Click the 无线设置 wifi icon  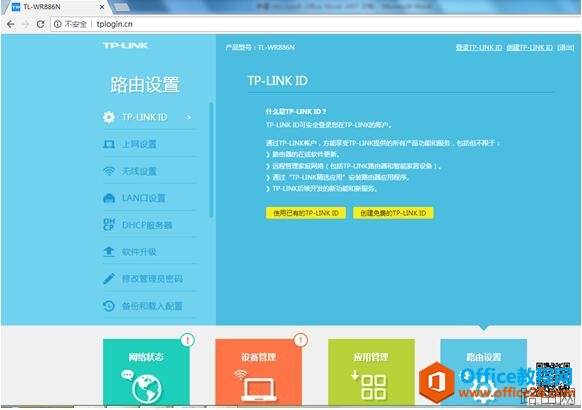point(109,171)
